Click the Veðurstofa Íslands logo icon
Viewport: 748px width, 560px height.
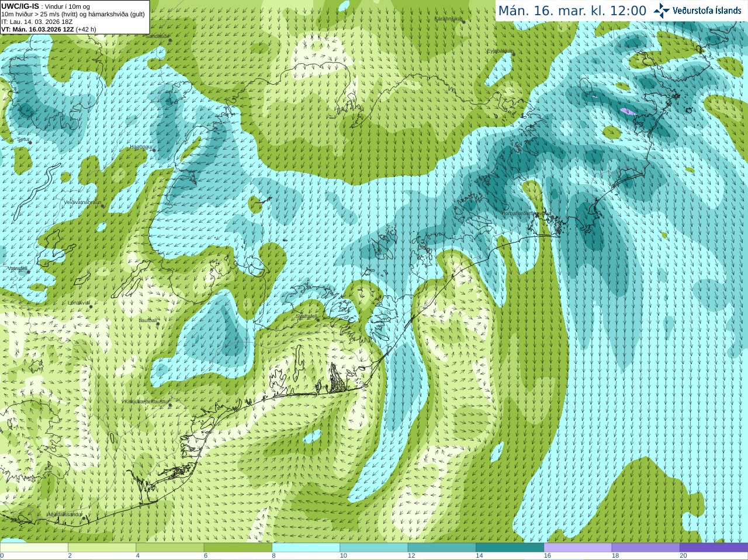pos(662,11)
